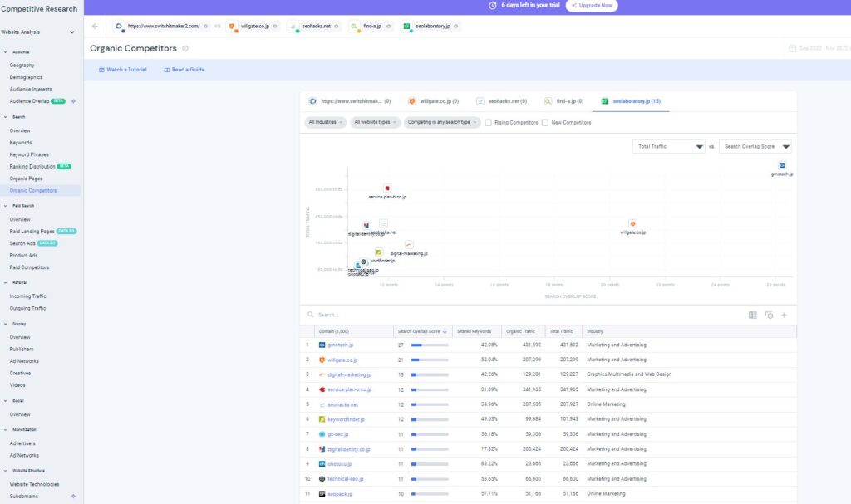Open Ranking Distribution in the sidebar
The image size is (851, 504).
click(x=32, y=167)
